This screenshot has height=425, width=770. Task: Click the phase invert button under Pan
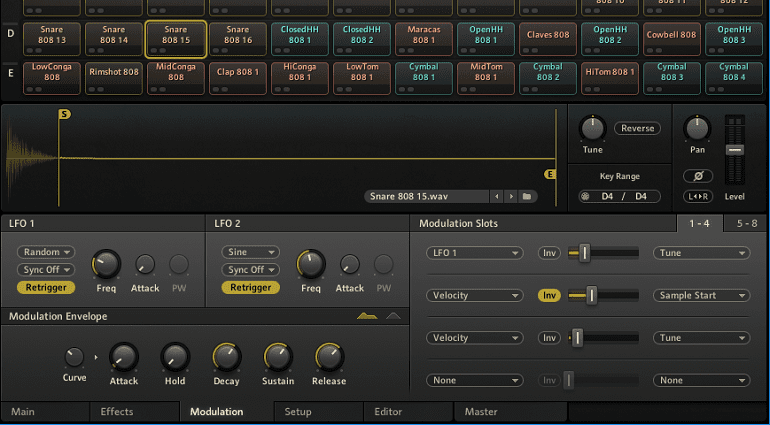[698, 175]
